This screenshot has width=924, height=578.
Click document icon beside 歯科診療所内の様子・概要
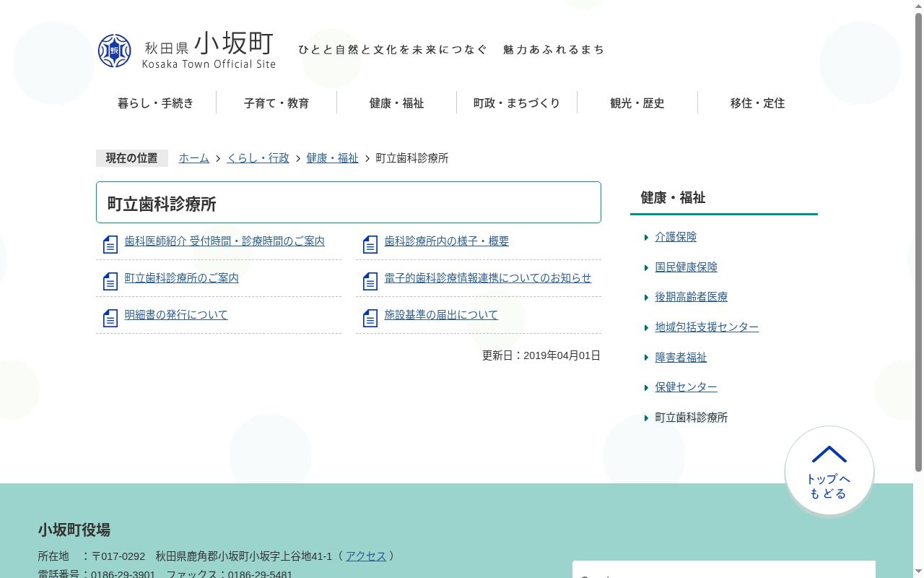pos(370,245)
